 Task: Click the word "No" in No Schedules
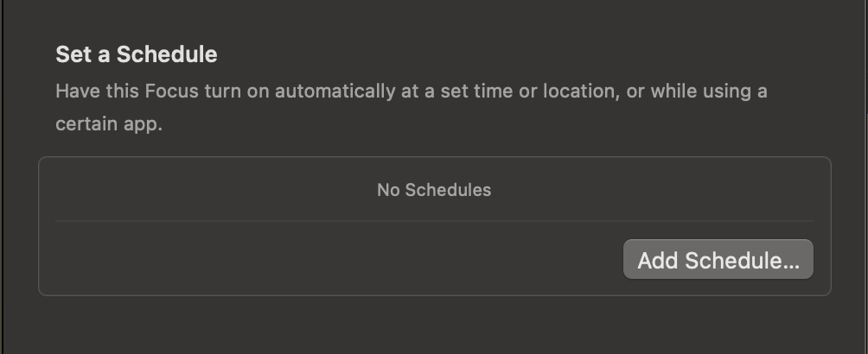point(388,190)
